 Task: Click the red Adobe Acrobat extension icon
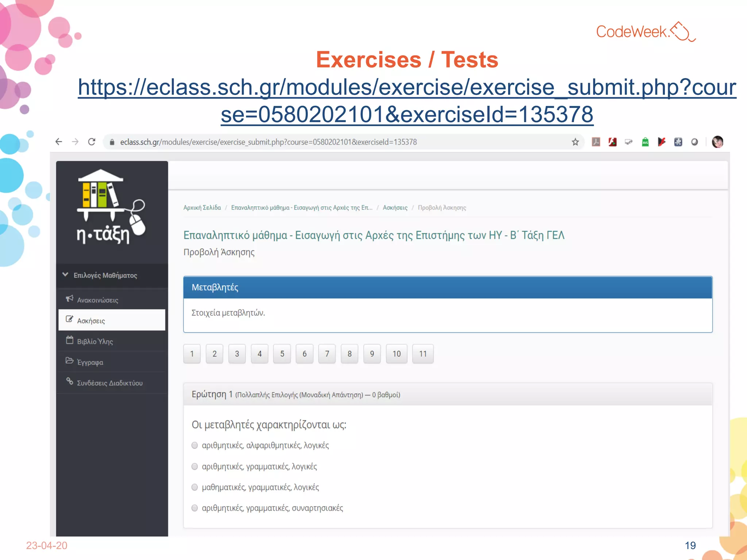tap(612, 142)
